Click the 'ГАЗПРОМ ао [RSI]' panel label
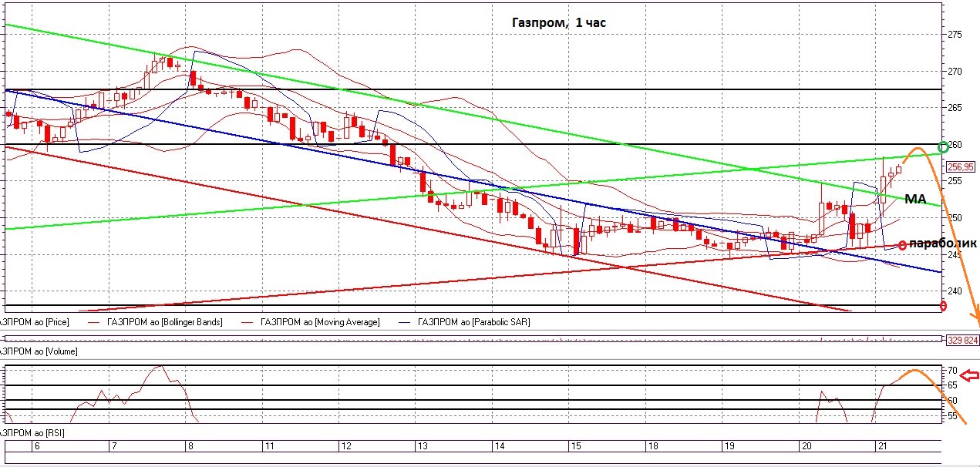The height and width of the screenshot is (467, 980). tap(32, 434)
